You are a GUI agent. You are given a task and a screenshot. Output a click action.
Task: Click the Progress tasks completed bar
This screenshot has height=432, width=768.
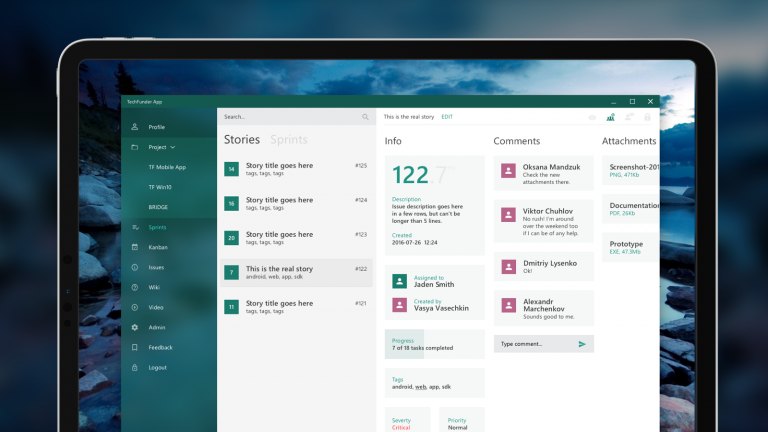coord(435,344)
